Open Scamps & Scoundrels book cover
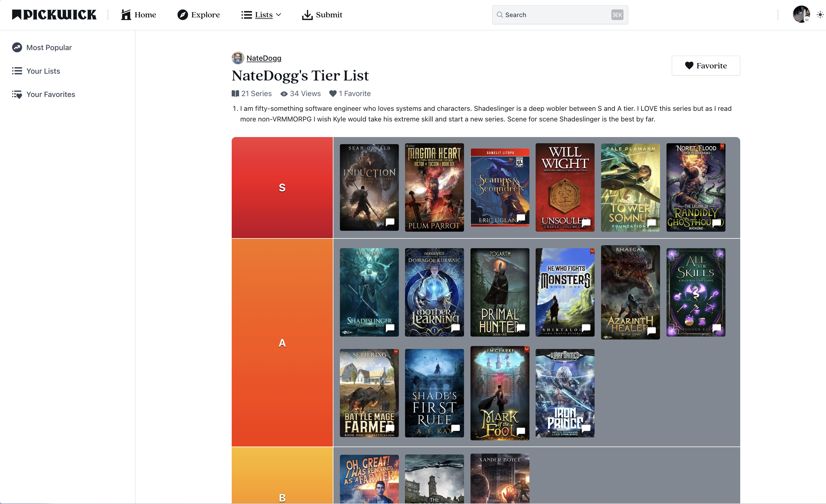The image size is (826, 504). tap(500, 187)
